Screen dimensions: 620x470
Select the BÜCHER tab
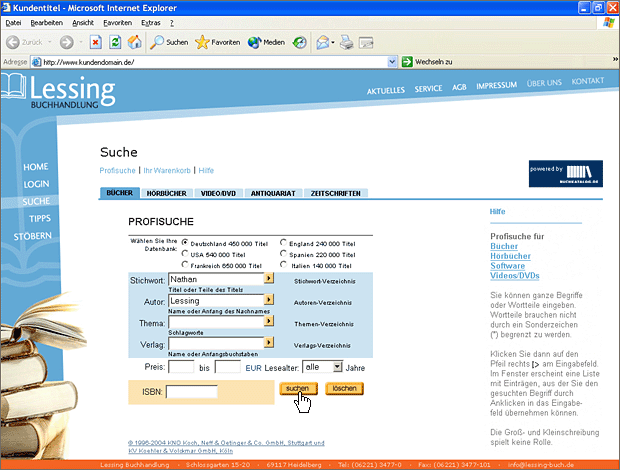[x=119, y=193]
